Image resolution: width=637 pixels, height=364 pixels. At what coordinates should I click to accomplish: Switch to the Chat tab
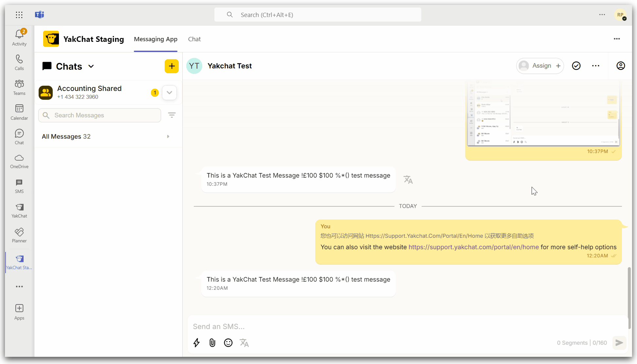pos(194,39)
